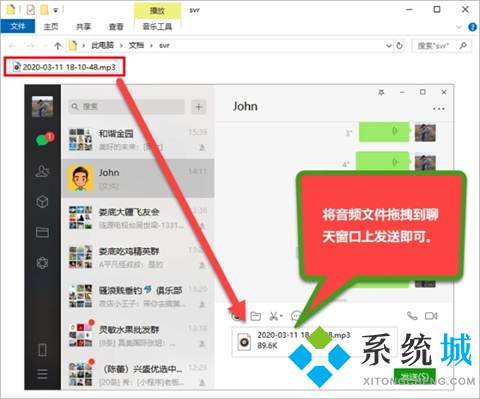Click John's avatar in chat list

[80, 178]
